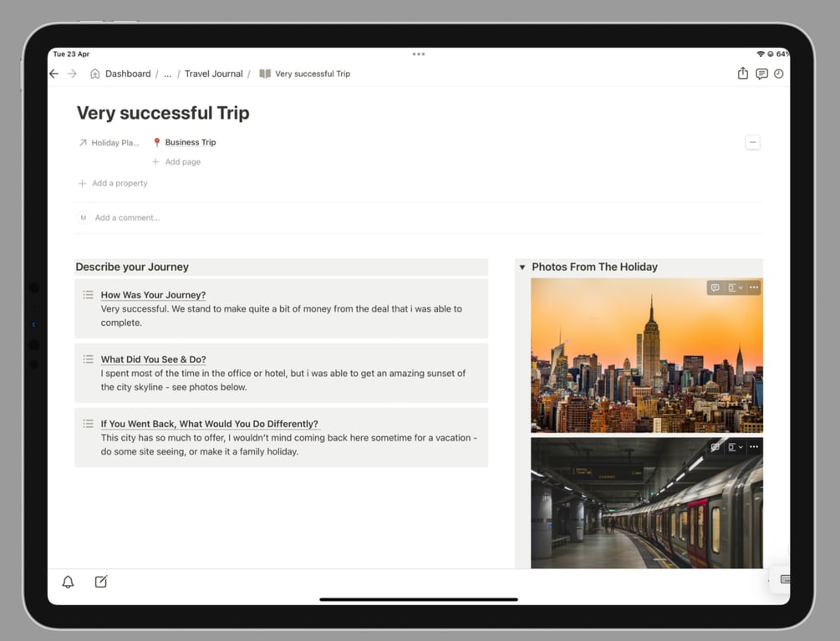The height and width of the screenshot is (641, 840).
Task: Open the three-dot multitasking menu at top
Action: pos(419,54)
